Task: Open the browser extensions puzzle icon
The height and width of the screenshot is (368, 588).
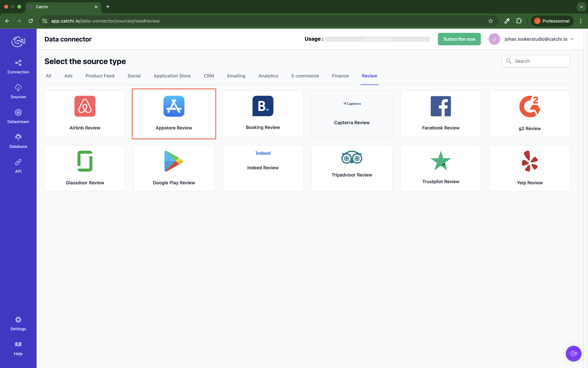Action: [x=519, y=21]
